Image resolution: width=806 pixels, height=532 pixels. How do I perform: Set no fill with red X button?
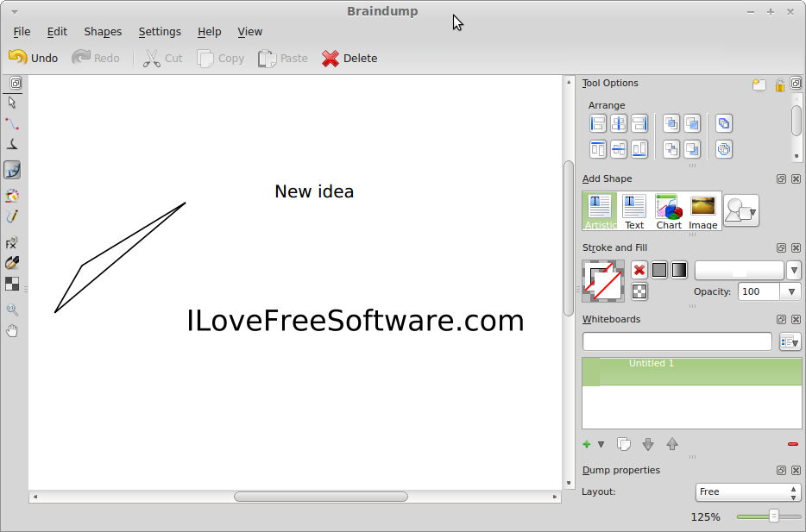[x=639, y=270]
